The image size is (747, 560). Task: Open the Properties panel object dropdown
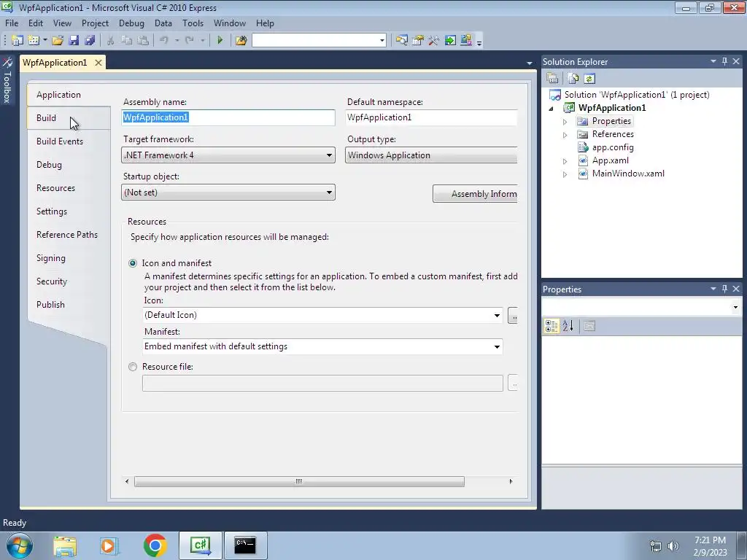tap(735, 307)
